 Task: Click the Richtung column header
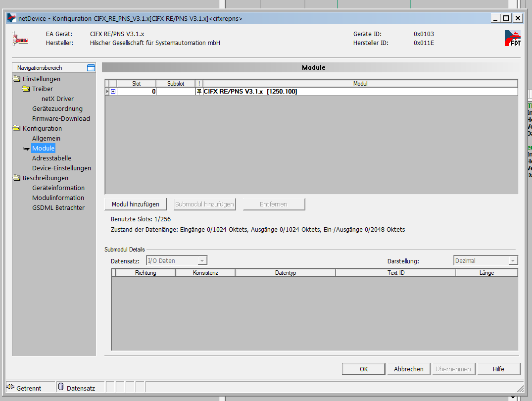[145, 273]
